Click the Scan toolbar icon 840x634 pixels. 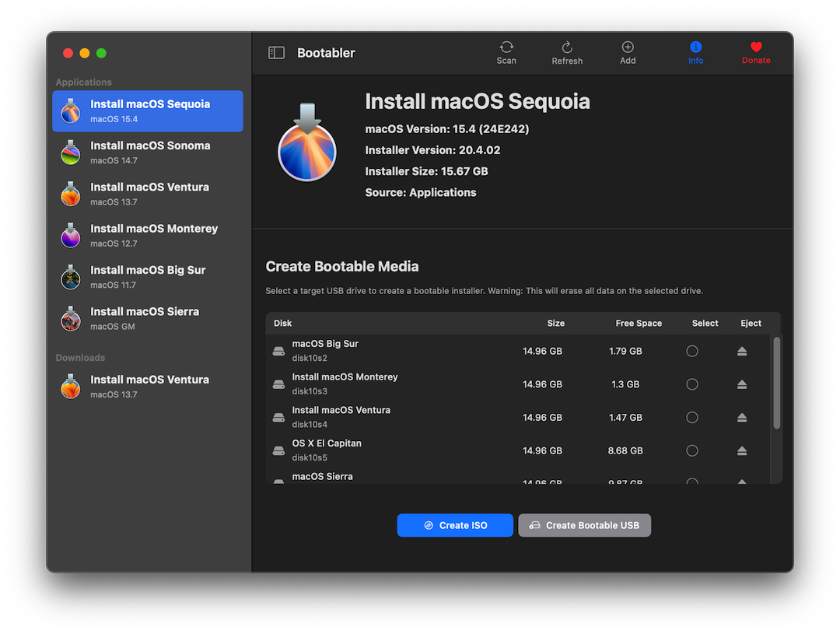(506, 53)
